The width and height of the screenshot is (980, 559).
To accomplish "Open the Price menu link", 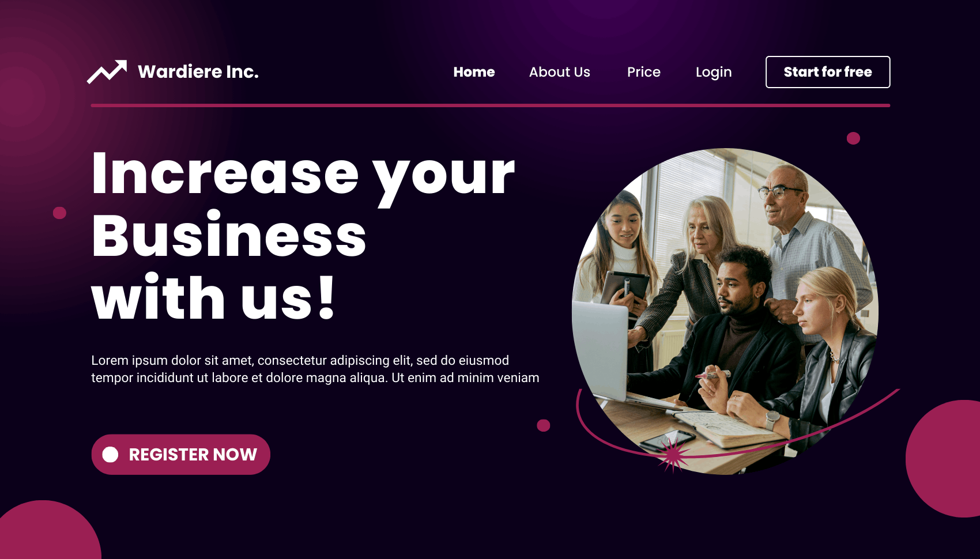I will tap(643, 72).
